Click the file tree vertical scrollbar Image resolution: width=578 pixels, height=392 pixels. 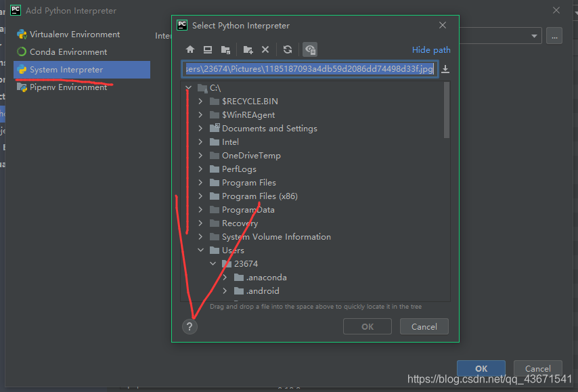click(x=447, y=110)
